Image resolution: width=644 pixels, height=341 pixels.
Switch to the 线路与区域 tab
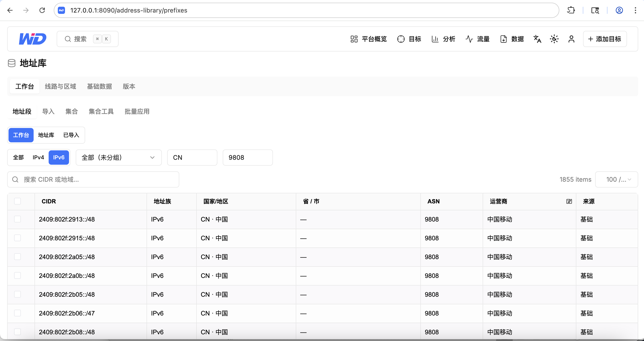pyautogui.click(x=60, y=86)
